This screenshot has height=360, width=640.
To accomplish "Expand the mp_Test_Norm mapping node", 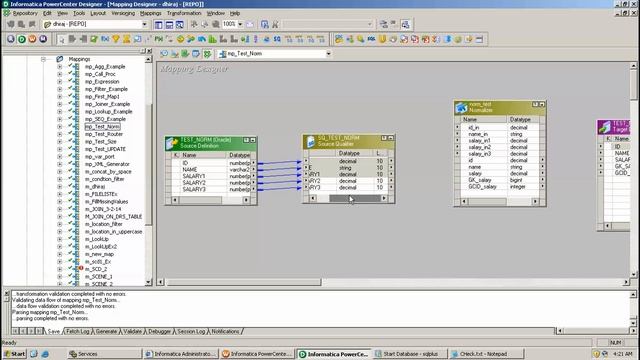I will click(x=60, y=127).
